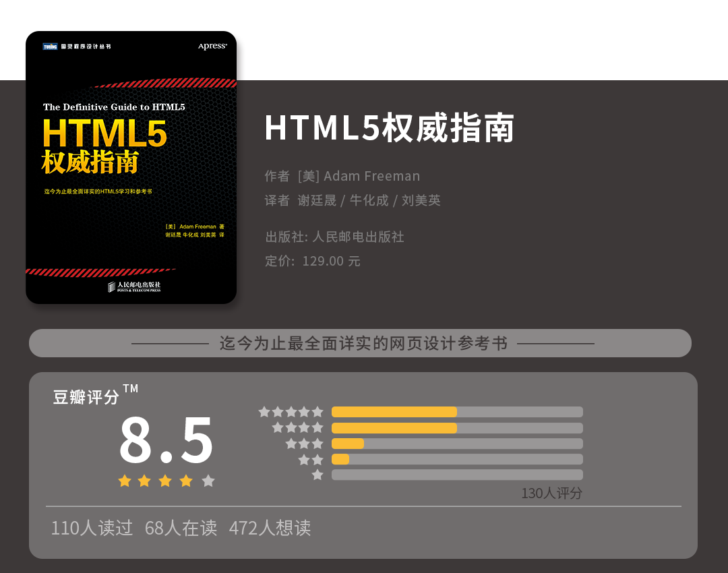Viewport: 728px width, 573px height.
Task: Open the 472人想读 want-to-read link
Action: (270, 528)
